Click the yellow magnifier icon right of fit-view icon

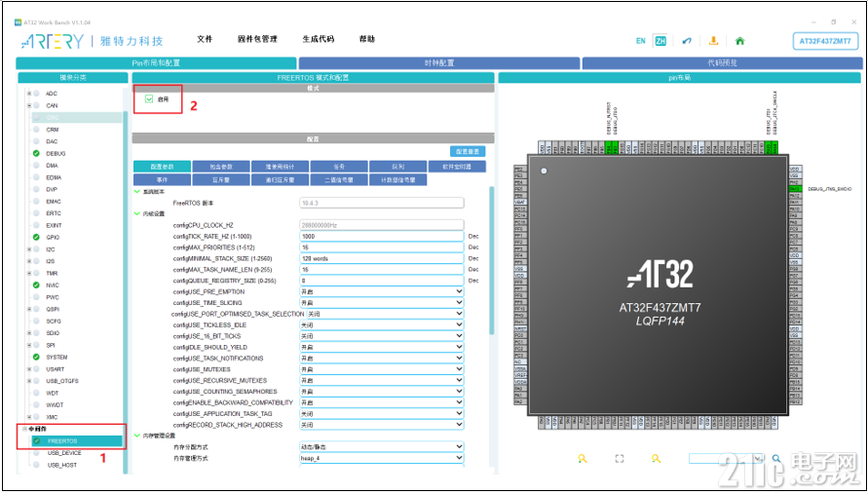click(656, 459)
